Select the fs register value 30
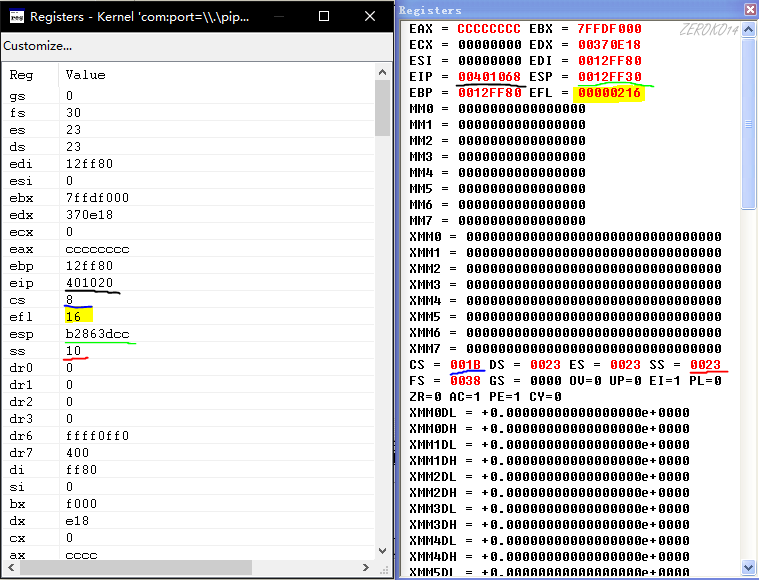 click(74, 113)
